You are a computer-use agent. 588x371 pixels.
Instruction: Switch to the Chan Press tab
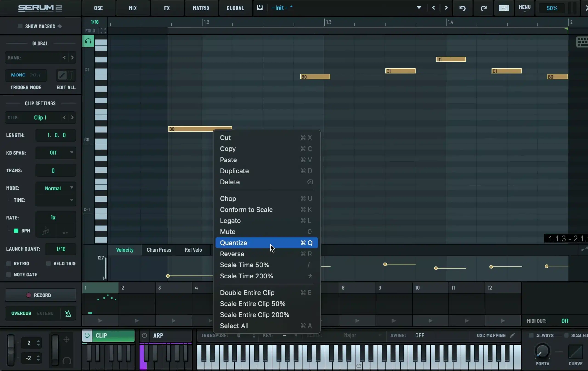(x=159, y=250)
